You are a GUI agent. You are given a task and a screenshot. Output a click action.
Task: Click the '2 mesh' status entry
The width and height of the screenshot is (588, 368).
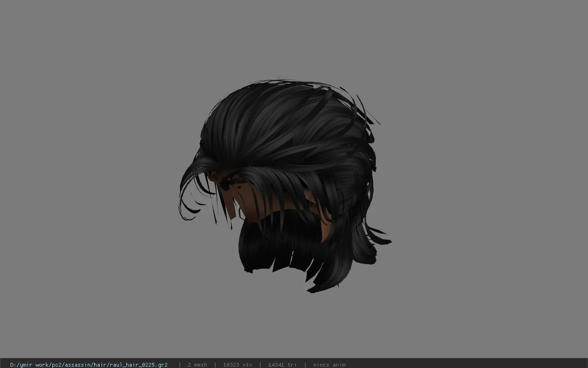(x=198, y=365)
